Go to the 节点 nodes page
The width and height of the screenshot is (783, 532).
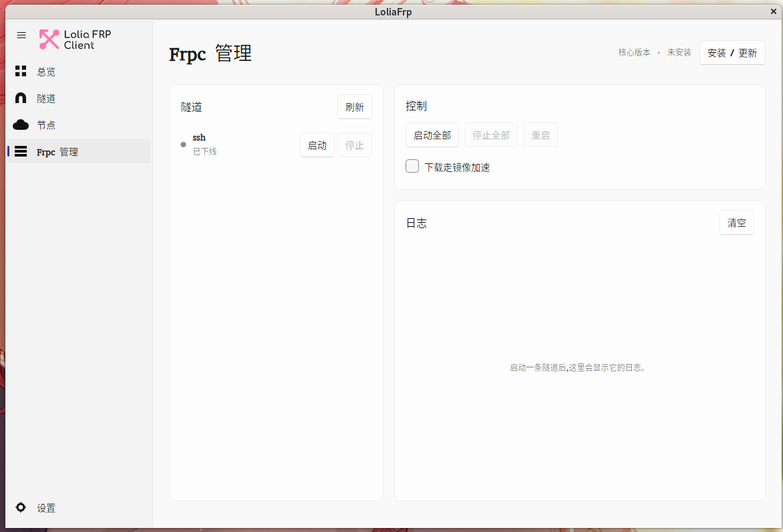[79, 125]
